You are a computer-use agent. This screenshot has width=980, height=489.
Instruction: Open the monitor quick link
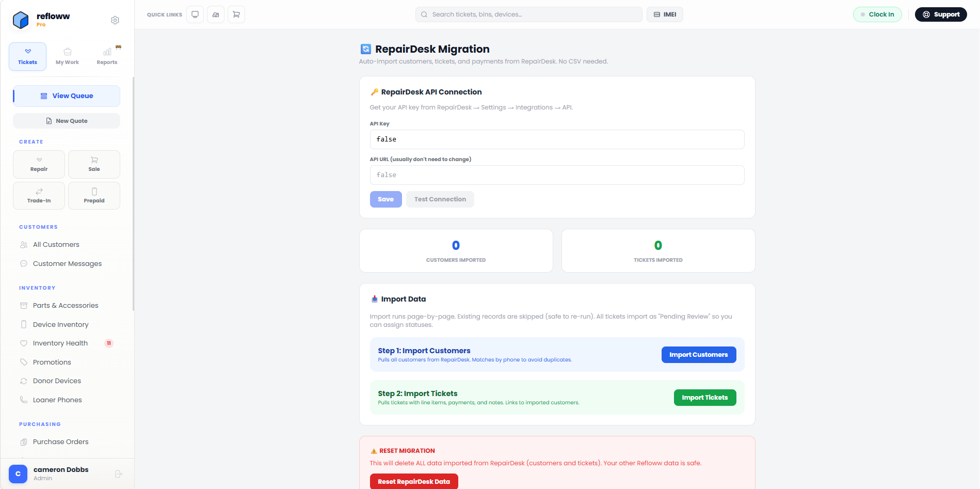point(195,14)
